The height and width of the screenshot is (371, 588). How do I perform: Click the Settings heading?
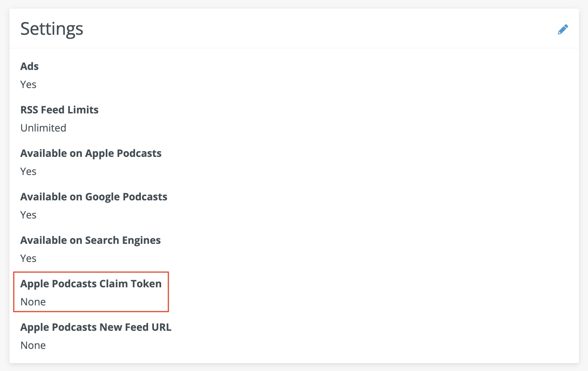[x=52, y=29]
